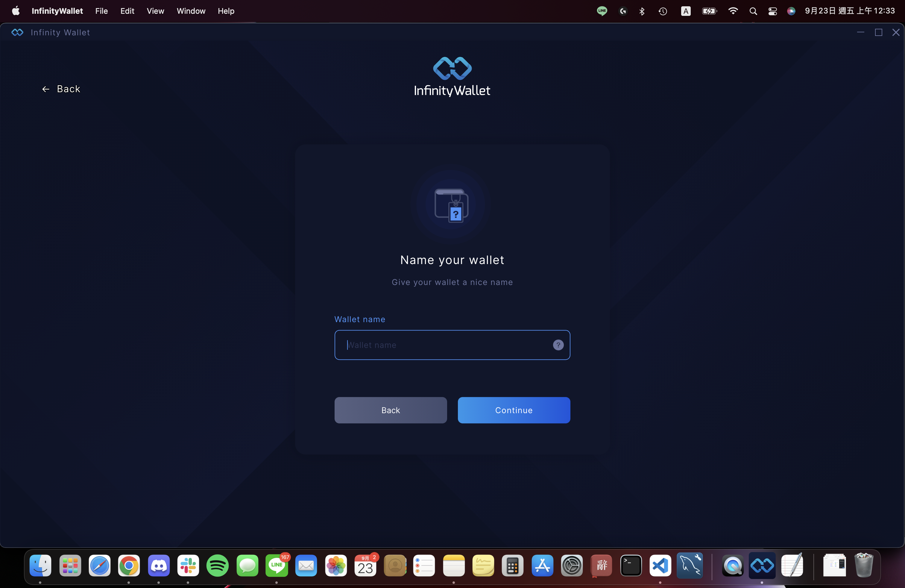Open the Window menu
905x588 pixels.
click(191, 11)
